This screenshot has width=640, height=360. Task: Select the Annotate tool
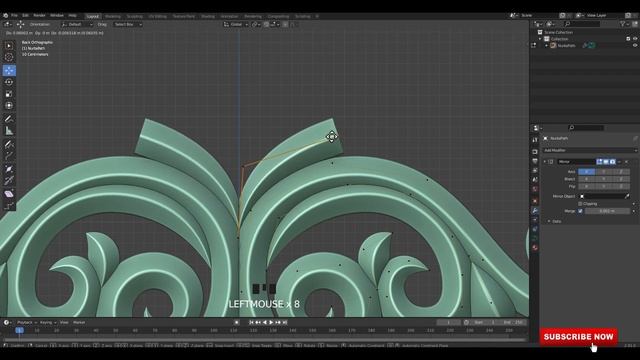(x=9, y=119)
